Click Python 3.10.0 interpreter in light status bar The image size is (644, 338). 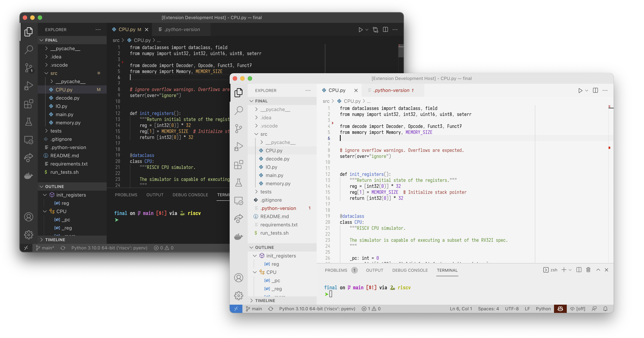pos(317,309)
